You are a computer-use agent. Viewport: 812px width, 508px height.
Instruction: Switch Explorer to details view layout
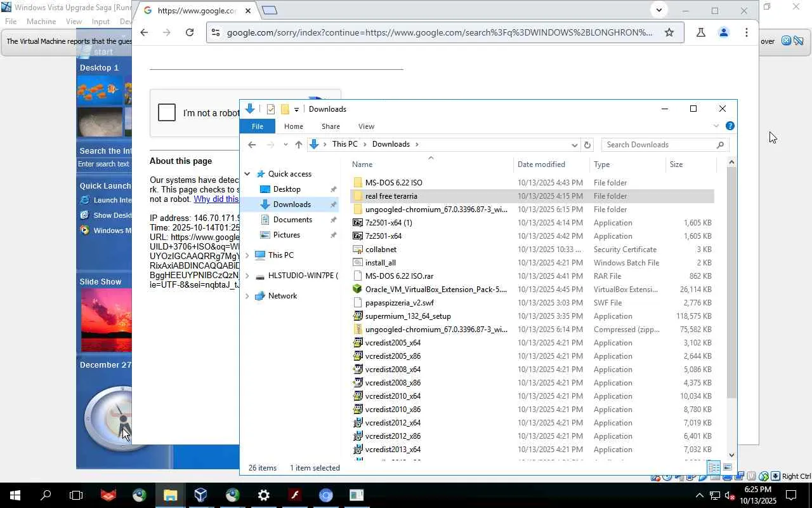714,468
